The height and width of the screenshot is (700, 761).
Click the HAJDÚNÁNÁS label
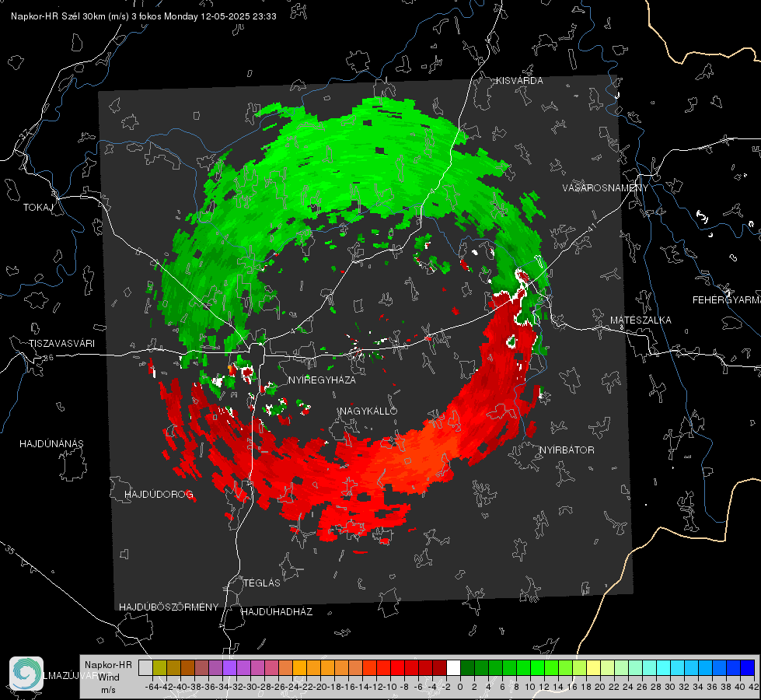(51, 444)
